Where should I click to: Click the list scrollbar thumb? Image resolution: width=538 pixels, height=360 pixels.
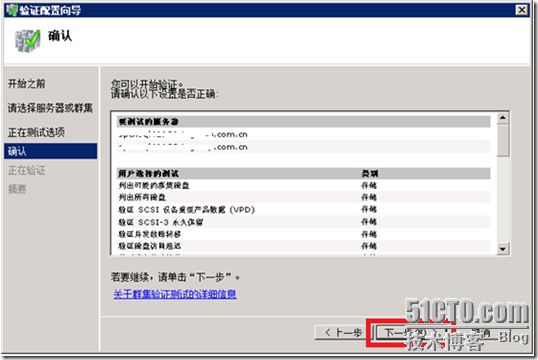click(x=503, y=140)
